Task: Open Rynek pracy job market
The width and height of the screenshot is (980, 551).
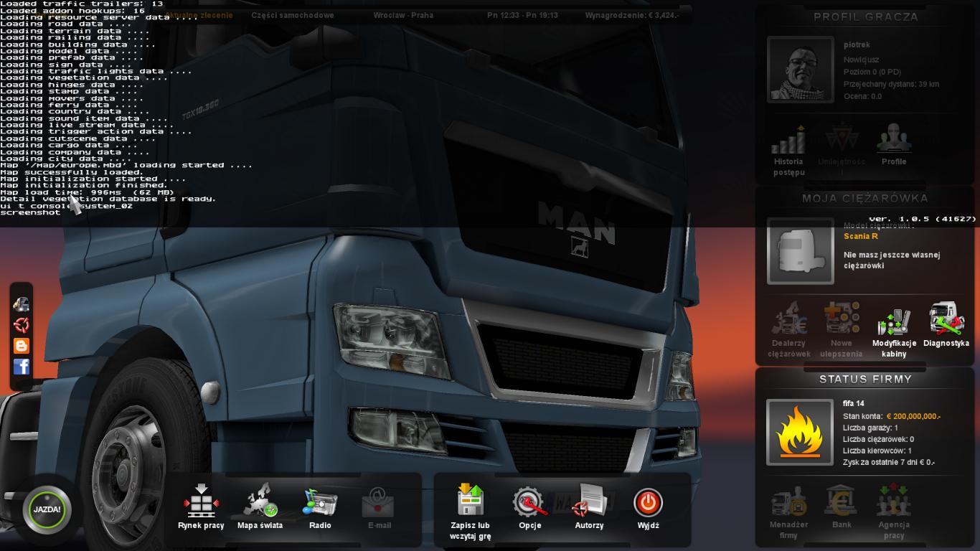Action: point(201,501)
